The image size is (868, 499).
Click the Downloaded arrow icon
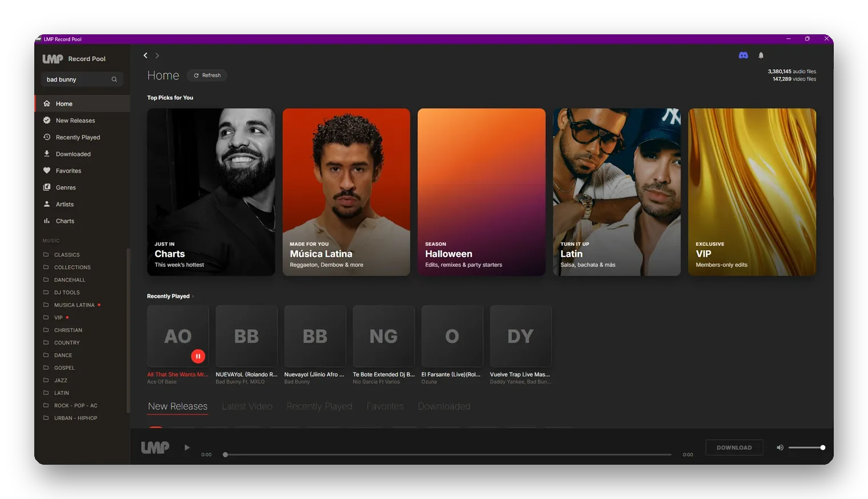47,154
